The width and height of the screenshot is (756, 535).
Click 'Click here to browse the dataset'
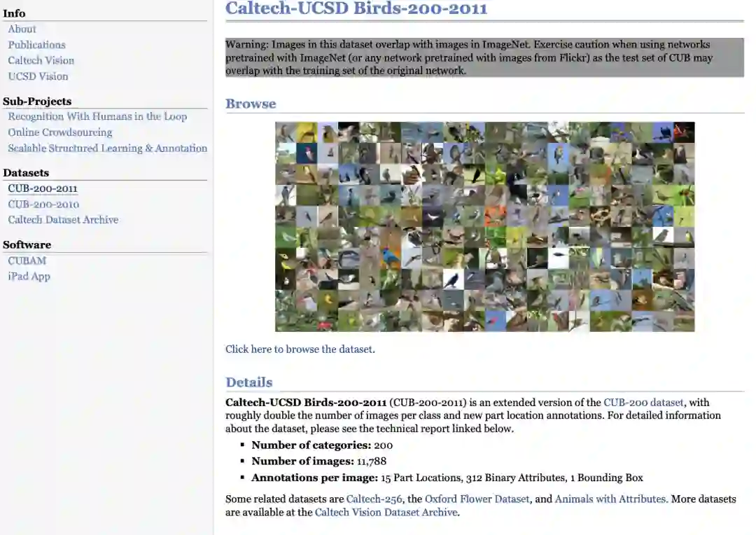[x=300, y=349]
